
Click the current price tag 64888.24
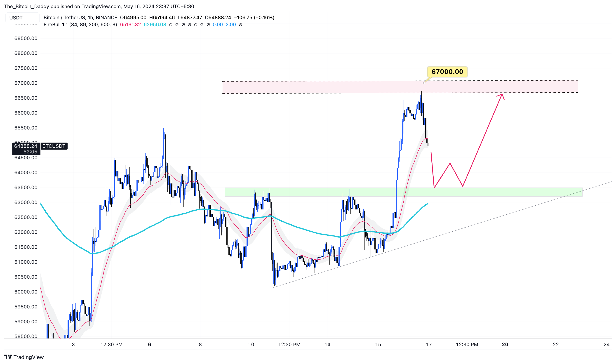pyautogui.click(x=26, y=146)
